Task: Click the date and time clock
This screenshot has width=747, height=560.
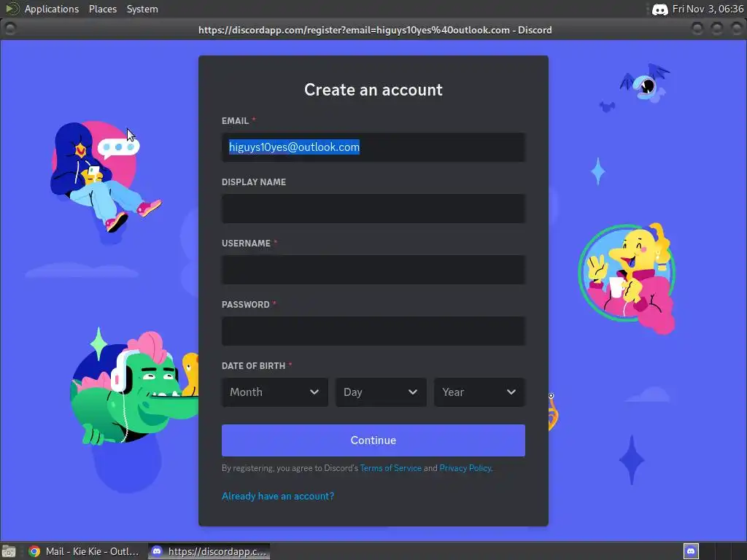Action: pyautogui.click(x=708, y=9)
